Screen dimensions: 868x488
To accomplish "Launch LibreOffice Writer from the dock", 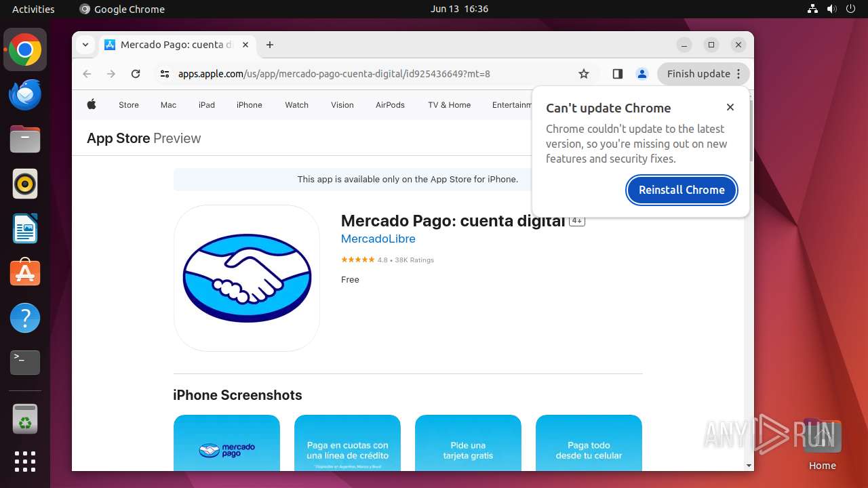I will click(25, 228).
